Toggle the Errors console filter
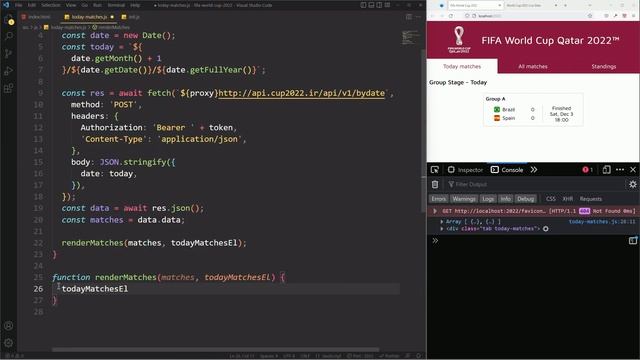 (439, 199)
